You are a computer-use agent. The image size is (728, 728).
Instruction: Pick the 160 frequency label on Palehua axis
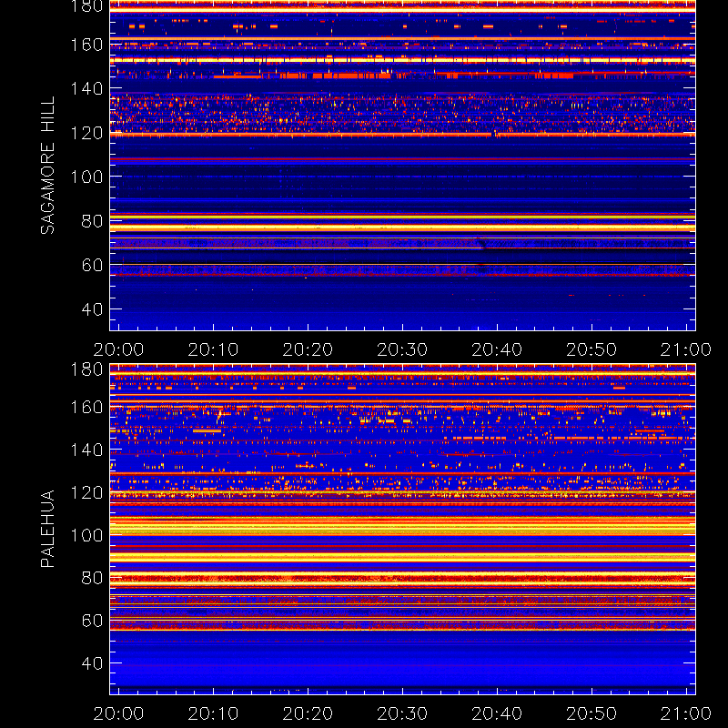(x=86, y=407)
